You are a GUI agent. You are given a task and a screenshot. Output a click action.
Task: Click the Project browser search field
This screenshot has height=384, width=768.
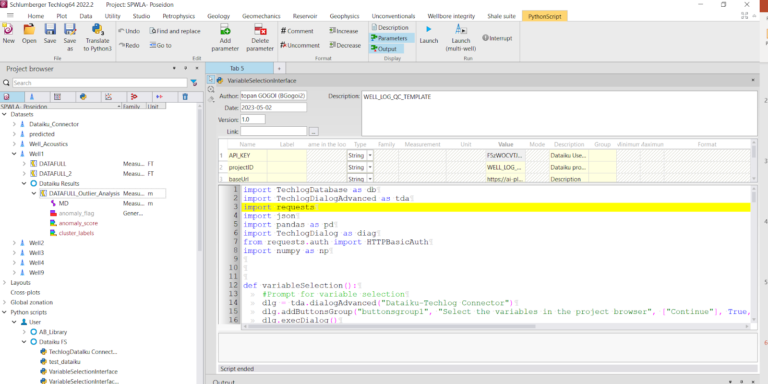pos(99,83)
